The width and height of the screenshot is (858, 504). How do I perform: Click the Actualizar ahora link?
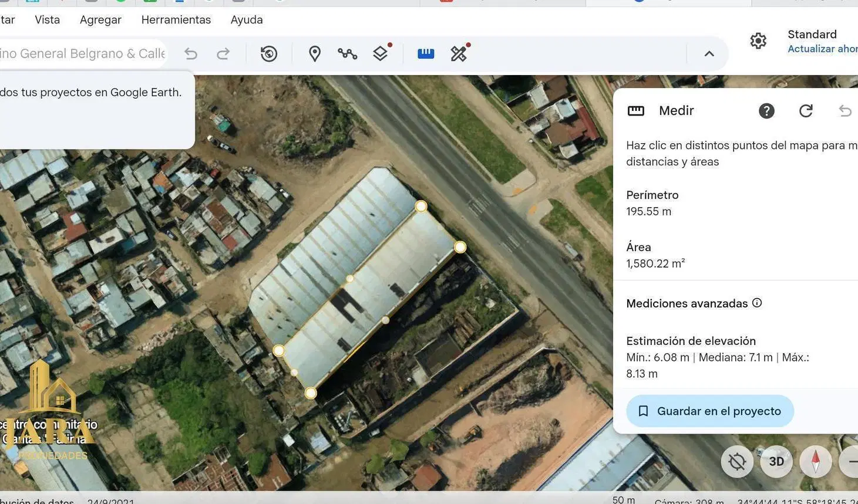(822, 49)
